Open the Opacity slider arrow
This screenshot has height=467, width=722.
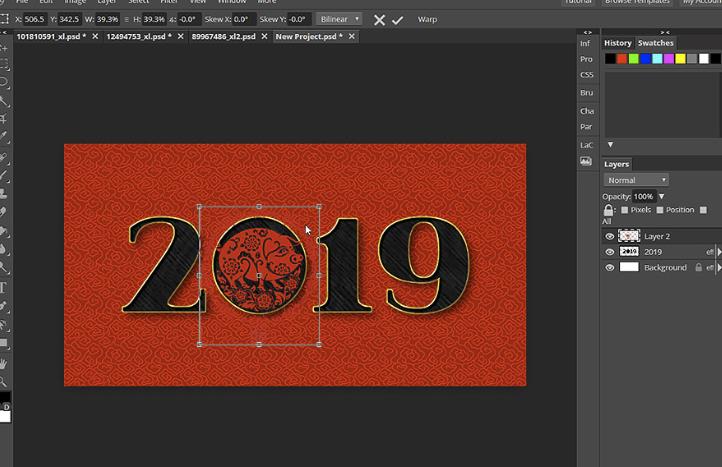pos(661,197)
